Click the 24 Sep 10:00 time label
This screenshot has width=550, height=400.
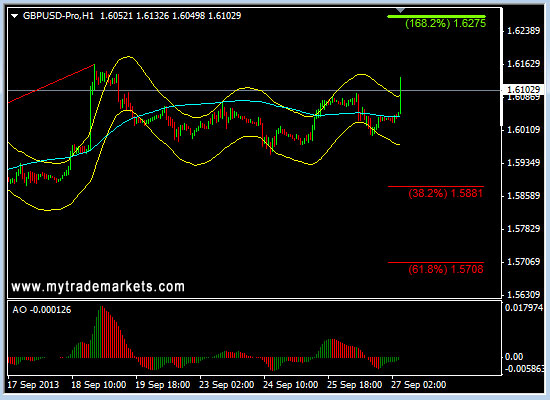[291, 385]
